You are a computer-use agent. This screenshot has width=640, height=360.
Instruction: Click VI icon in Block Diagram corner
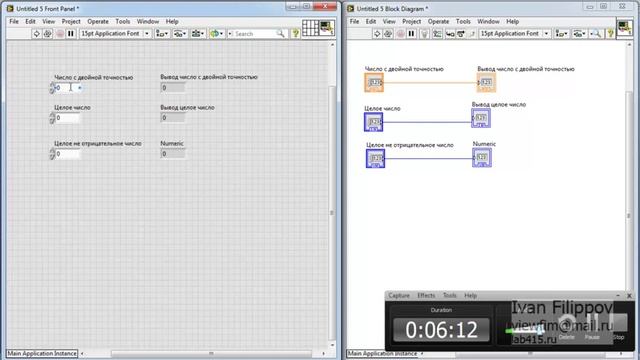[624, 28]
